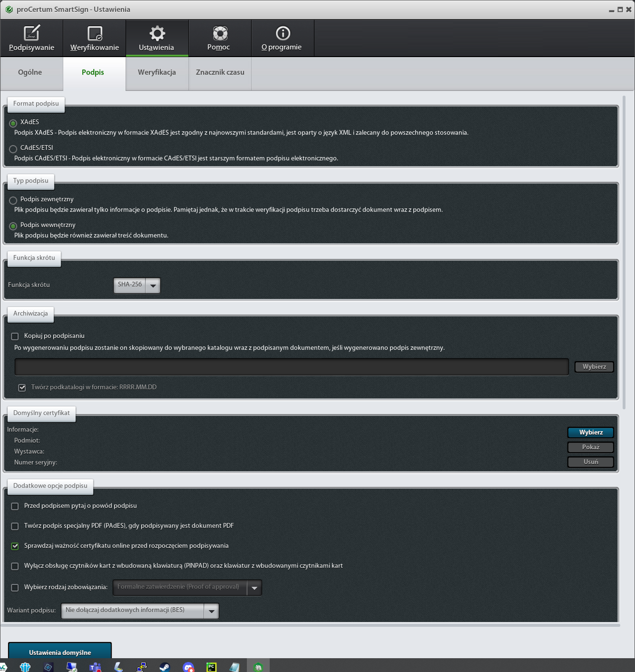
Task: Click the Ustawienia domyślne button
Action: [x=60, y=652]
